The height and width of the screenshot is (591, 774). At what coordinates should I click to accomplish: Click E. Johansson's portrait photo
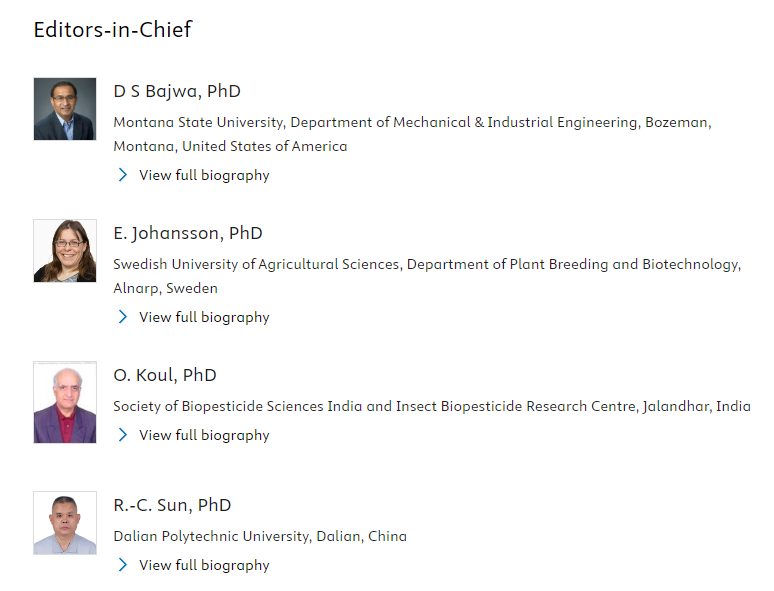65,251
